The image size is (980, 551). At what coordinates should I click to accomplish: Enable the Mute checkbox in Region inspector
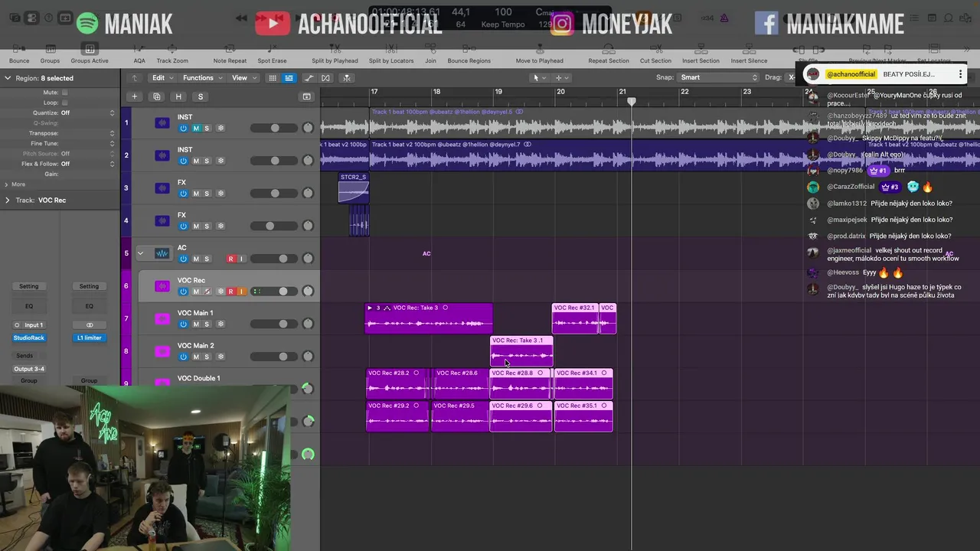click(x=64, y=93)
